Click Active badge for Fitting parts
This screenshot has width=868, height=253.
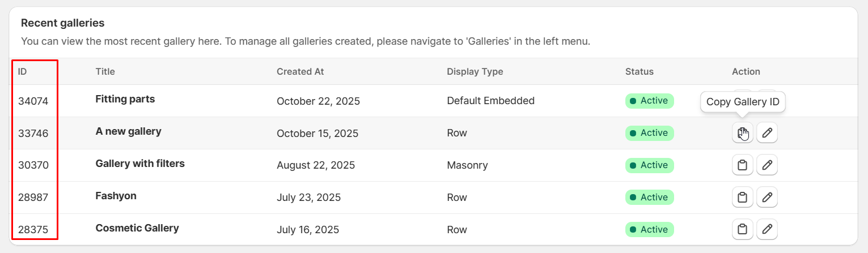tap(649, 101)
